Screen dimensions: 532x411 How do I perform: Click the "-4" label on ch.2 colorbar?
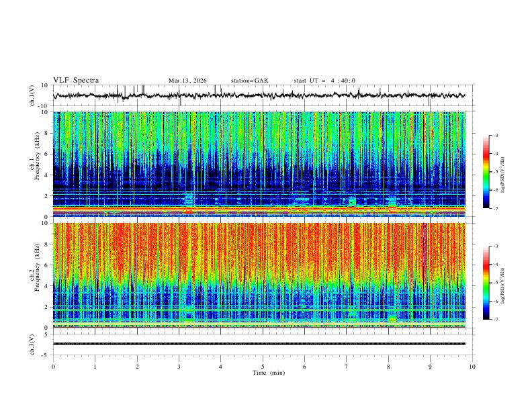coord(496,265)
